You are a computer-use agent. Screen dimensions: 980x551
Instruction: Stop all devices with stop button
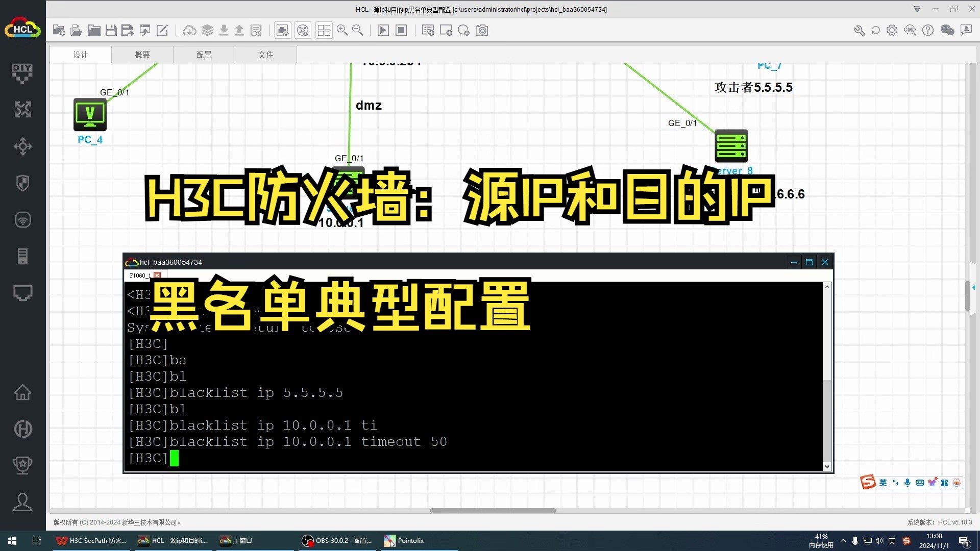tap(402, 31)
